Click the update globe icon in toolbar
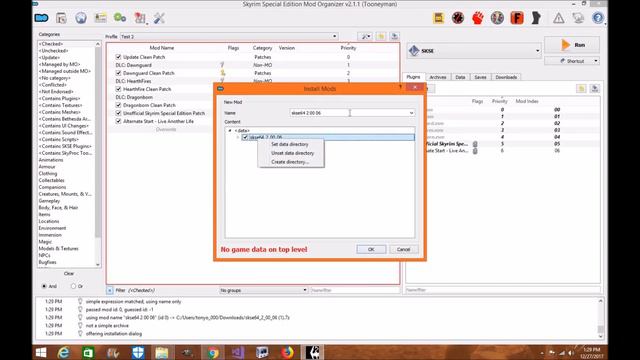This screenshot has width=640, height=360. (578, 18)
